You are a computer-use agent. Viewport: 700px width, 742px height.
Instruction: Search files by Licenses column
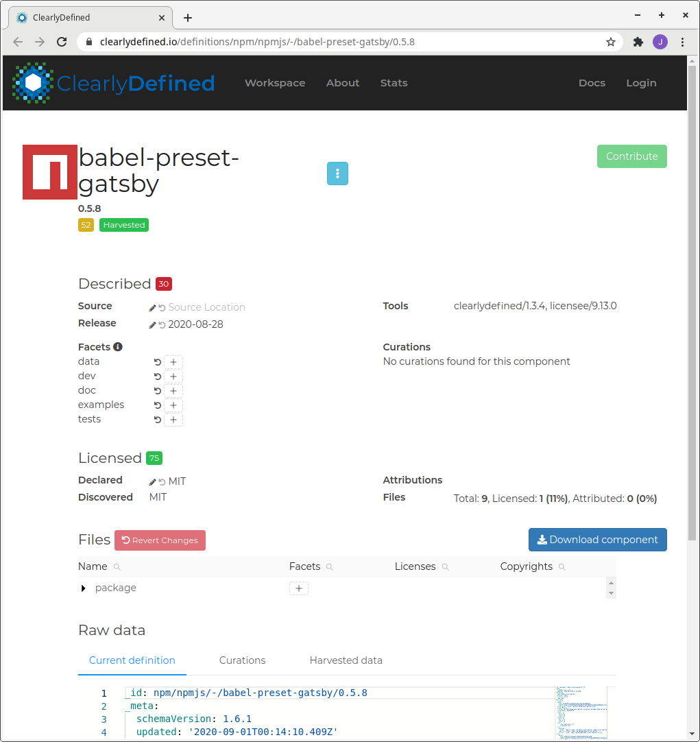tap(445, 567)
